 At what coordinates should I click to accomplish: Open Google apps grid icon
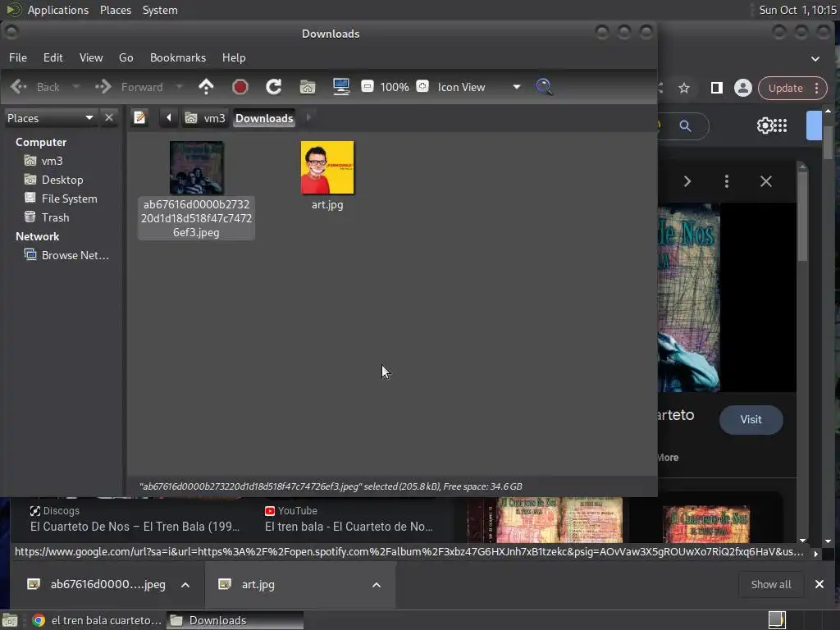(781, 126)
